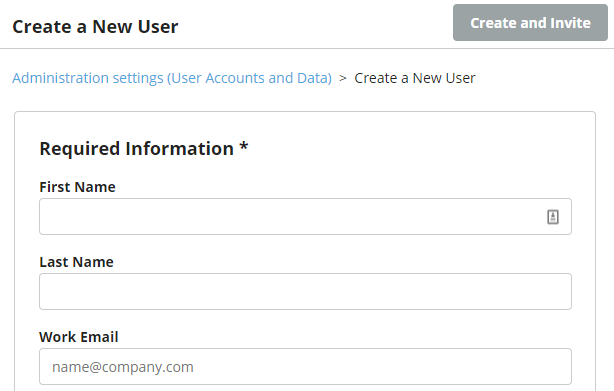The width and height of the screenshot is (614, 391).
Task: Click the name@company.com placeholder text
Action: pos(123,367)
